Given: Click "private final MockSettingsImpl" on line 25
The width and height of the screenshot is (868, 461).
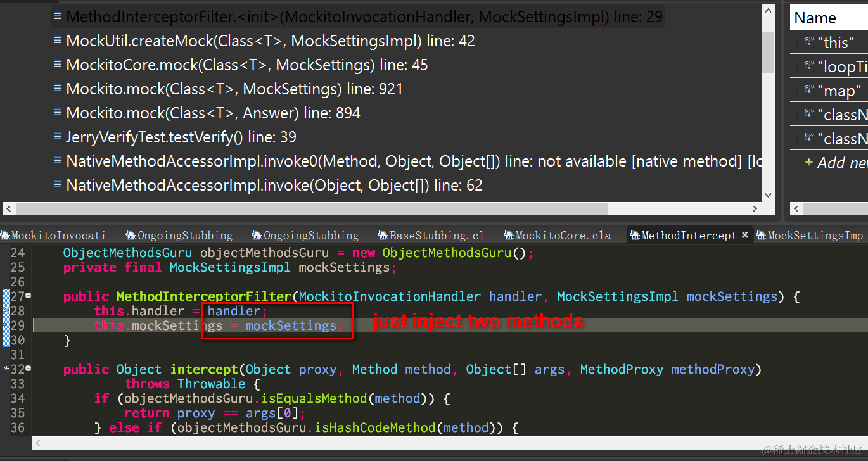Looking at the screenshot, I should [177, 268].
